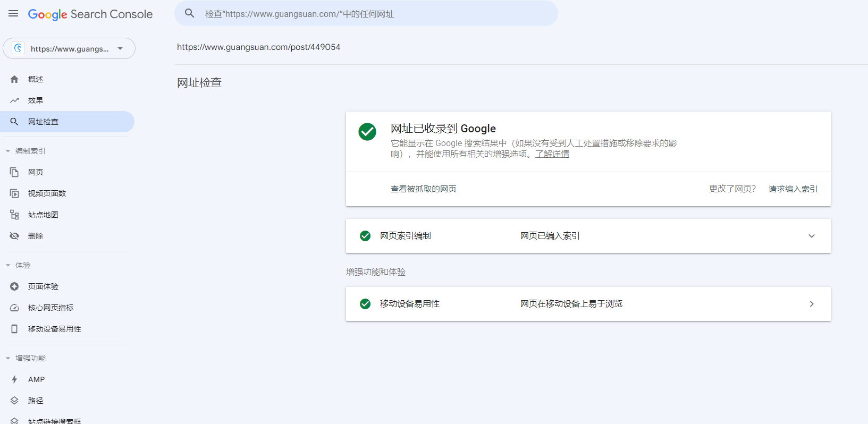Open mobile usability details chevron
Viewport: 868px width, 424px height.
(x=811, y=304)
